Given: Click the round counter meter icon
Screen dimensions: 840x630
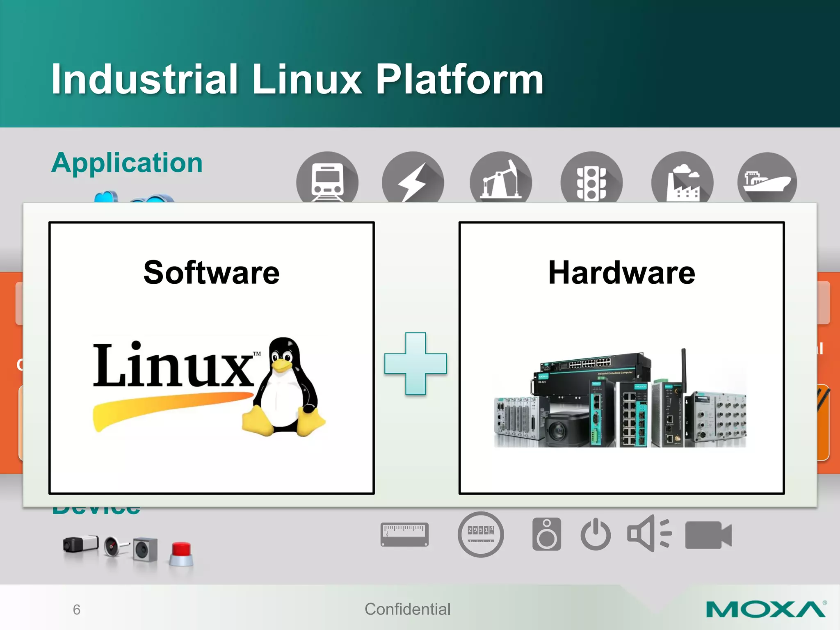Looking at the screenshot, I should pyautogui.click(x=480, y=534).
